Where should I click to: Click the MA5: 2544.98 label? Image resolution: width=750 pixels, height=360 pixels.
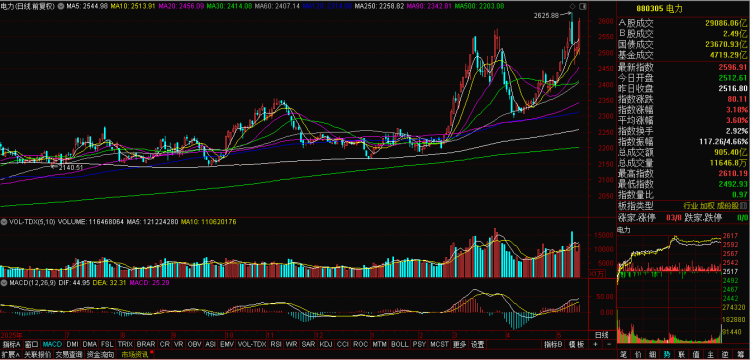point(88,6)
